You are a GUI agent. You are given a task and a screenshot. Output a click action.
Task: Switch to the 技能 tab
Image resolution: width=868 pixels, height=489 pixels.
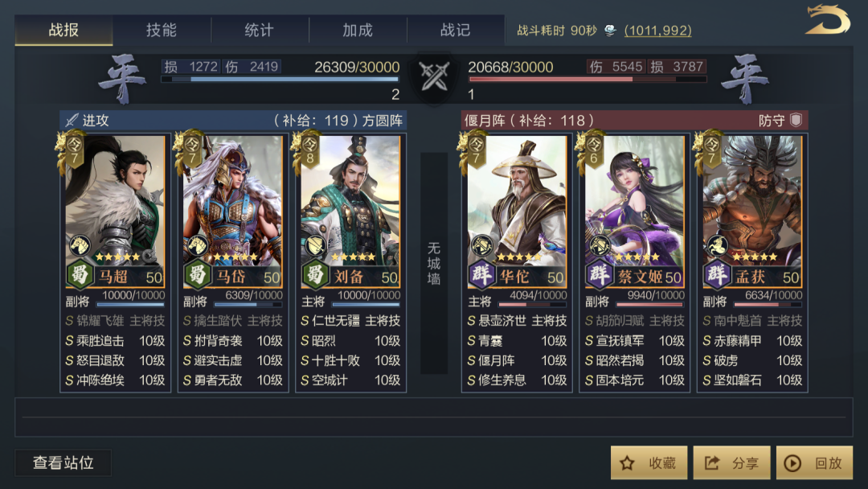pos(162,30)
